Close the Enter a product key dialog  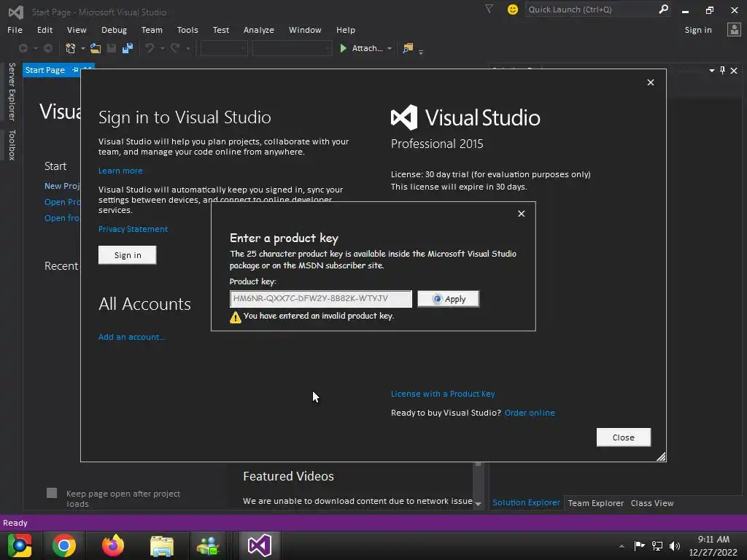pos(521,214)
